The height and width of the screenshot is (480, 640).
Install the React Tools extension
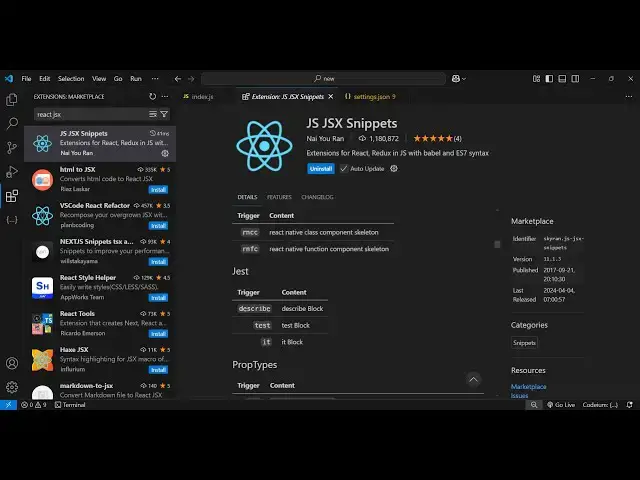[x=158, y=334]
